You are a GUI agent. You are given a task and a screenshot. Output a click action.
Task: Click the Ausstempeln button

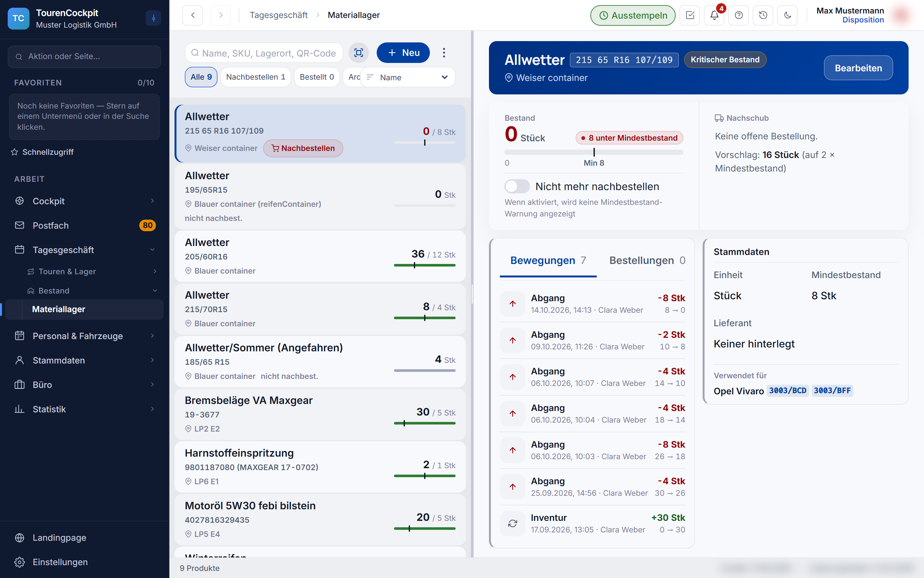pyautogui.click(x=633, y=15)
